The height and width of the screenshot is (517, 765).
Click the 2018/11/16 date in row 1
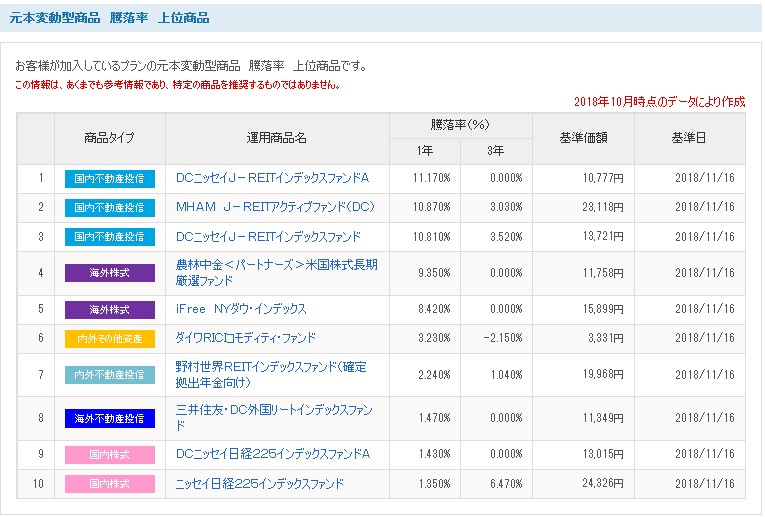click(x=705, y=179)
